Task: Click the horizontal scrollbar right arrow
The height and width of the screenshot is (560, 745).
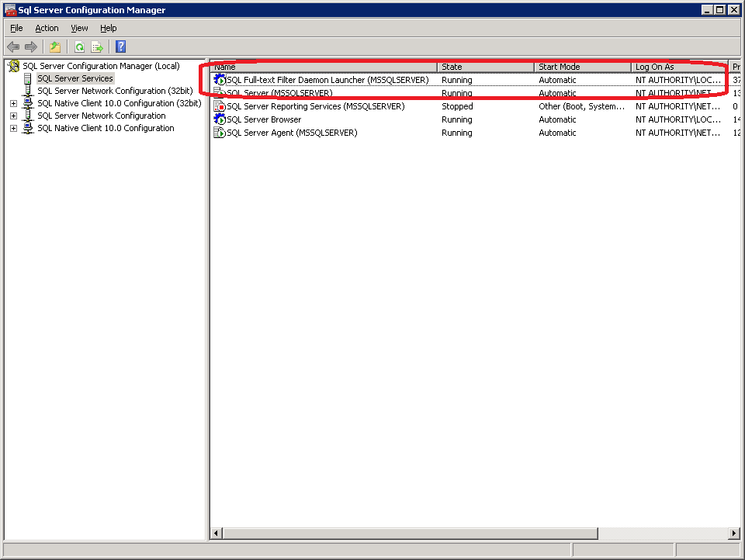Action: click(734, 534)
